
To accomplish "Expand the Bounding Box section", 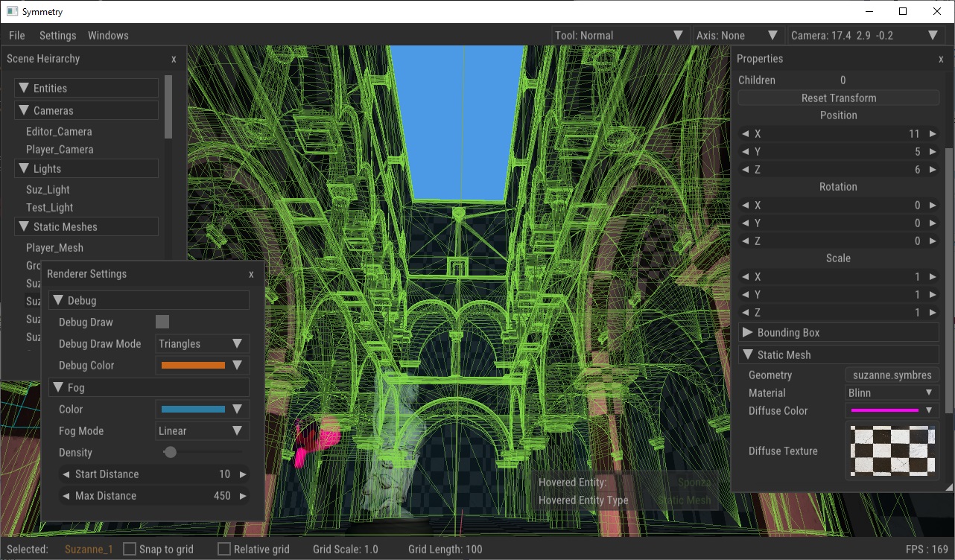I will pyautogui.click(x=839, y=332).
